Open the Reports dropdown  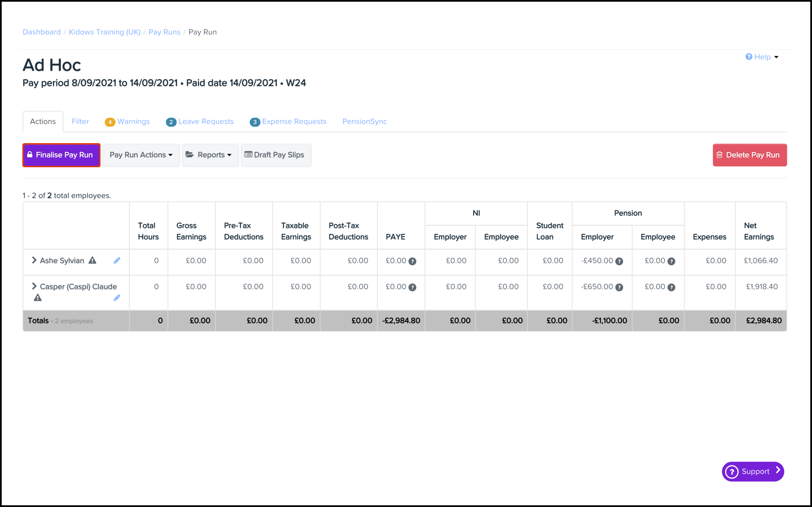[210, 155]
